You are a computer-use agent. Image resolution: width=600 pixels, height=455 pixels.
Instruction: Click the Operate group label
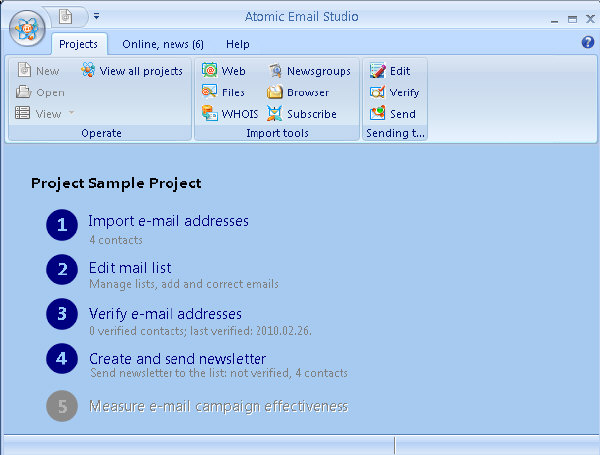click(x=101, y=133)
